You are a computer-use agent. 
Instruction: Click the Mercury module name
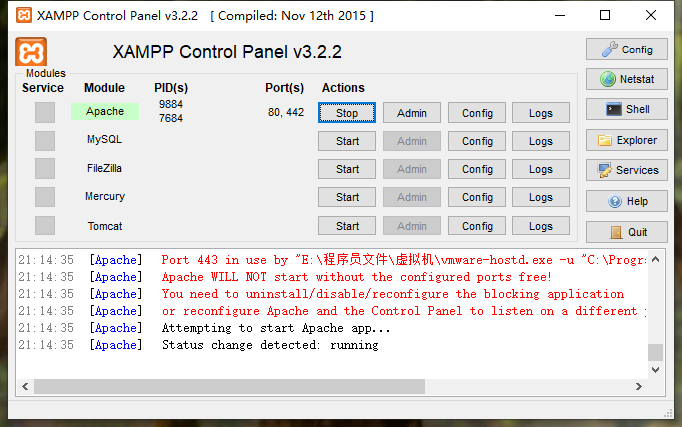(x=105, y=196)
